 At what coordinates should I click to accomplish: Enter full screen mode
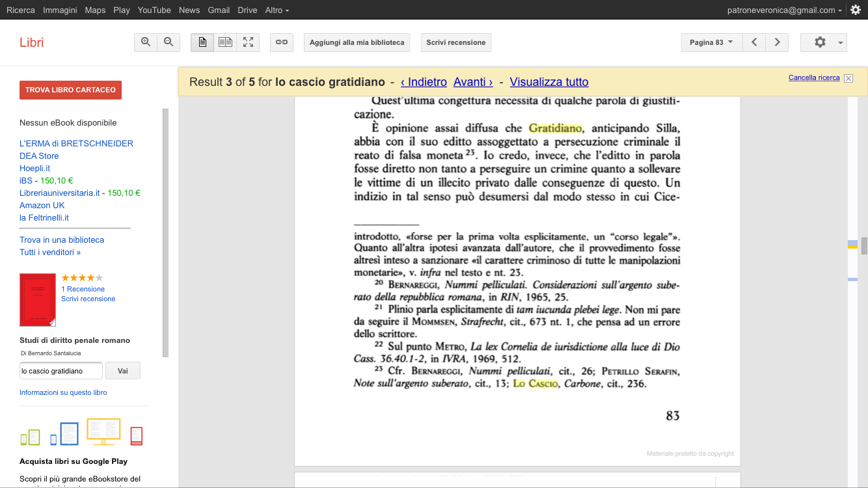point(248,42)
